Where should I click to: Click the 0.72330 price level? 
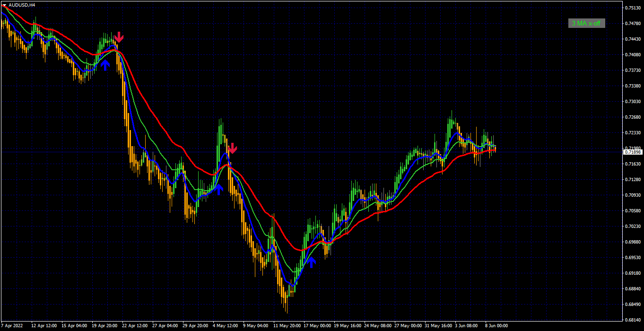pos(633,132)
